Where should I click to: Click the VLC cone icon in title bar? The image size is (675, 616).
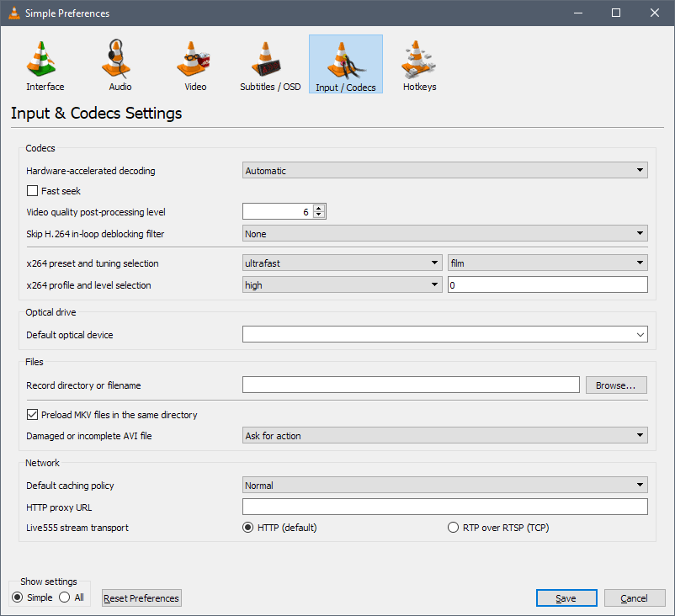click(14, 13)
